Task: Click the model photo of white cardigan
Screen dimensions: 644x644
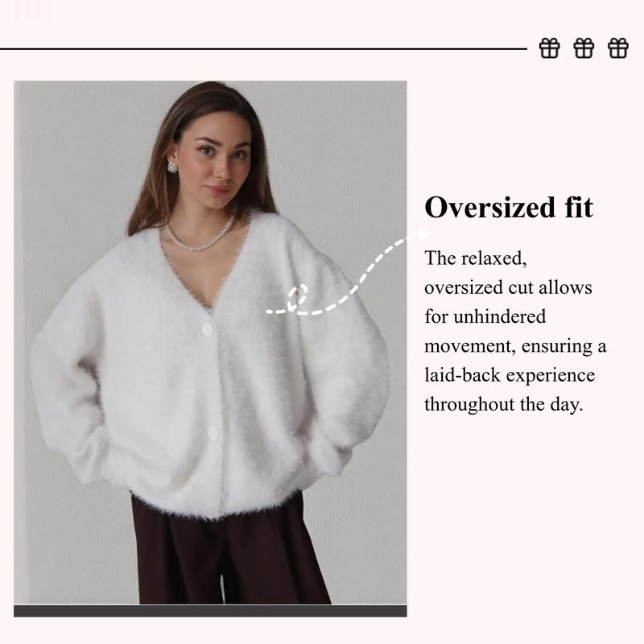Action: click(210, 342)
